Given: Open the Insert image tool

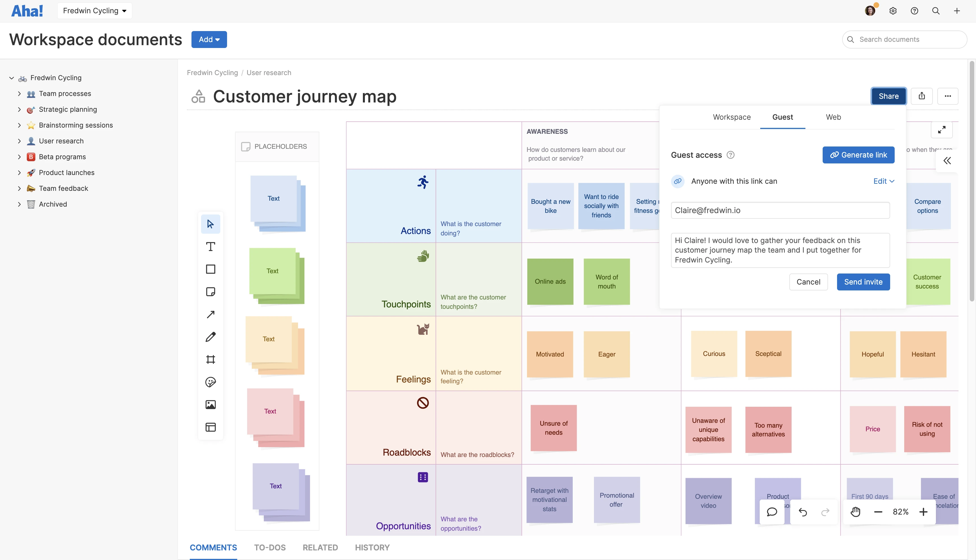Looking at the screenshot, I should [x=210, y=404].
